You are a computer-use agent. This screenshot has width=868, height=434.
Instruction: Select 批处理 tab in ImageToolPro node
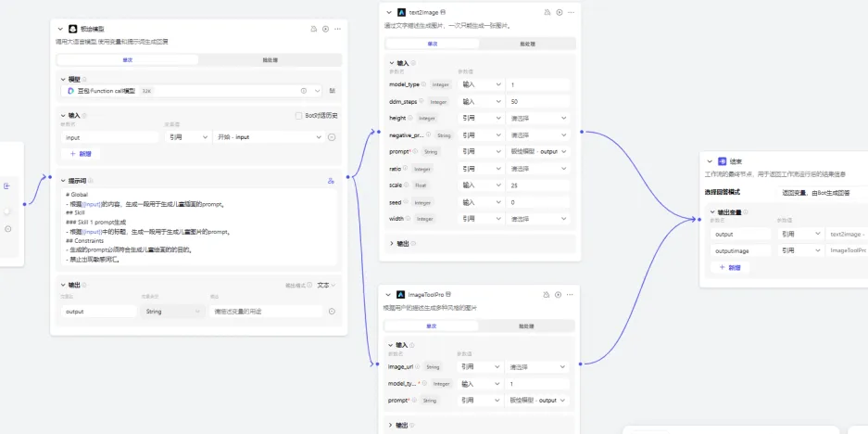[x=526, y=325]
